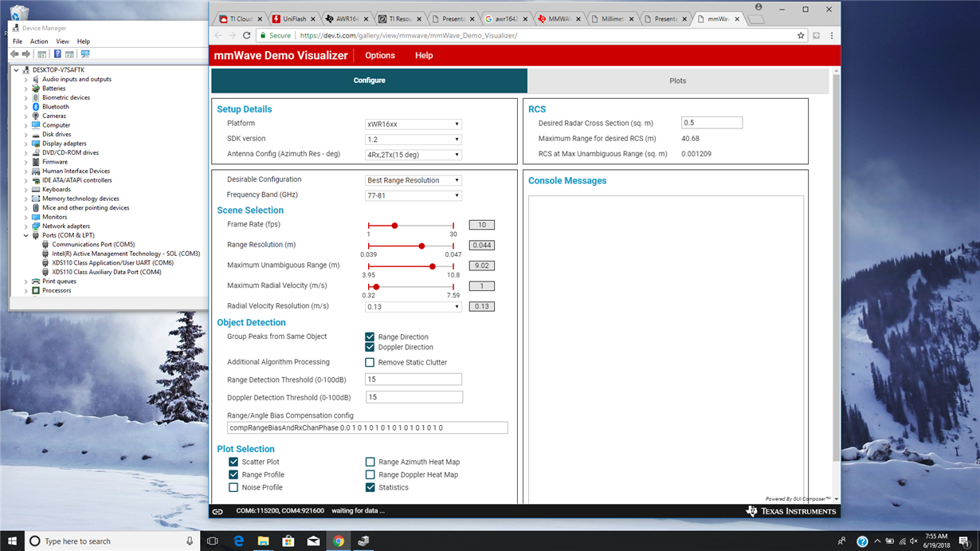The image size is (980, 551).
Task: Click the Range Resolution slider handle
Action: coord(421,246)
